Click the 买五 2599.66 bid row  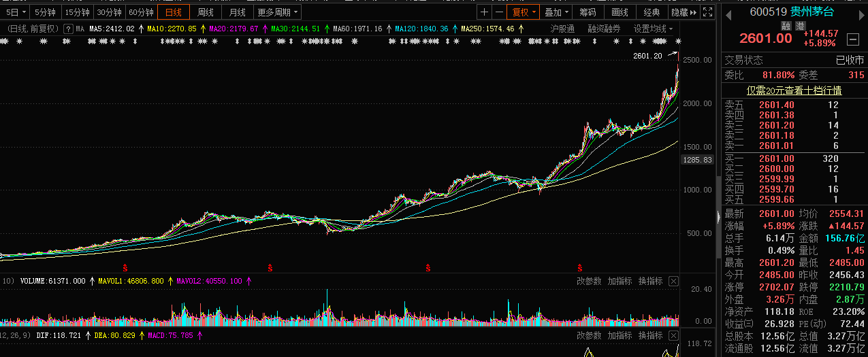[x=794, y=199]
